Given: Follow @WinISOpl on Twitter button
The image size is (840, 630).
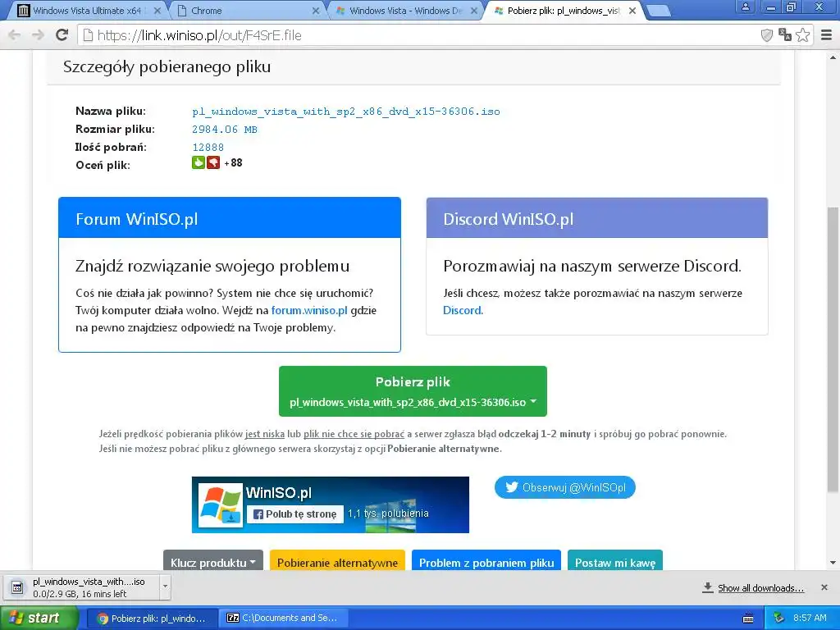Looking at the screenshot, I should pos(564,487).
